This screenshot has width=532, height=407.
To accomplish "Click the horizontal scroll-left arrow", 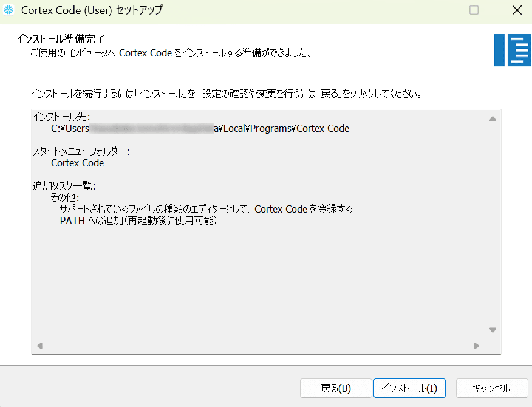I will point(39,346).
